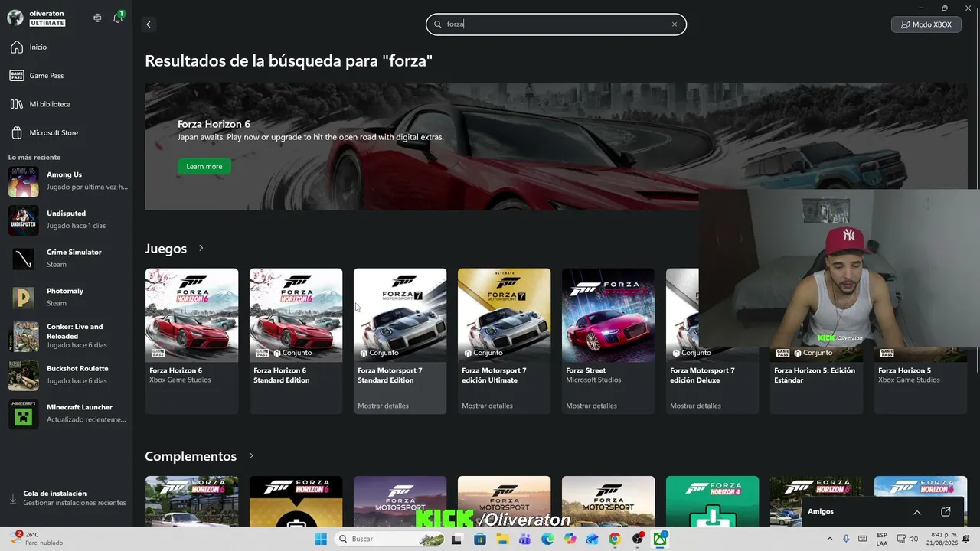Open the green Forza Horizon 4 add-on tile
980x551 pixels.
pyautogui.click(x=712, y=501)
